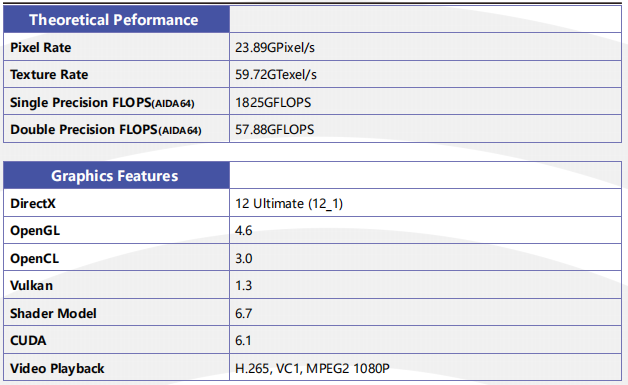628x385 pixels.
Task: Click the 12 Ultimate (12_1) value
Action: [289, 204]
